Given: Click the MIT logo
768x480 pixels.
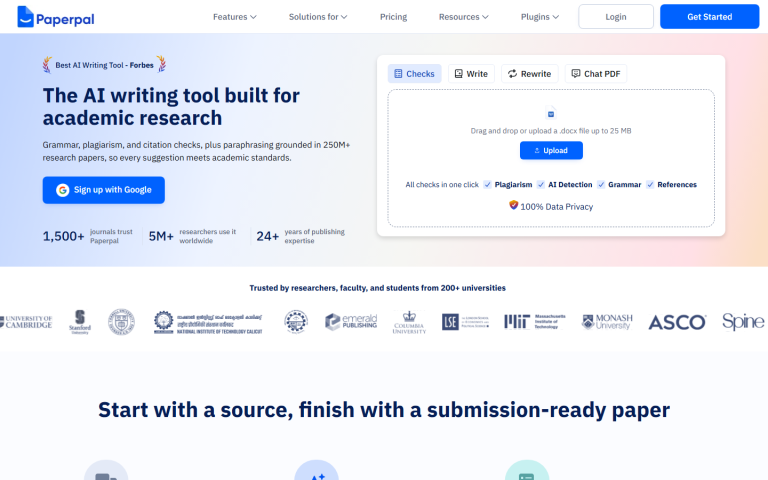Looking at the screenshot, I should (535, 322).
